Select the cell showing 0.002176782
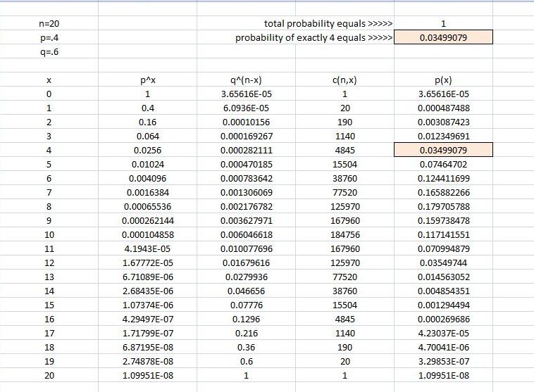The image size is (534, 392). (247, 206)
